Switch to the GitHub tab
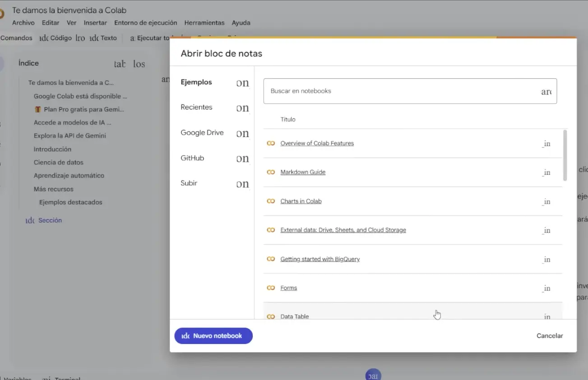 [x=192, y=158]
